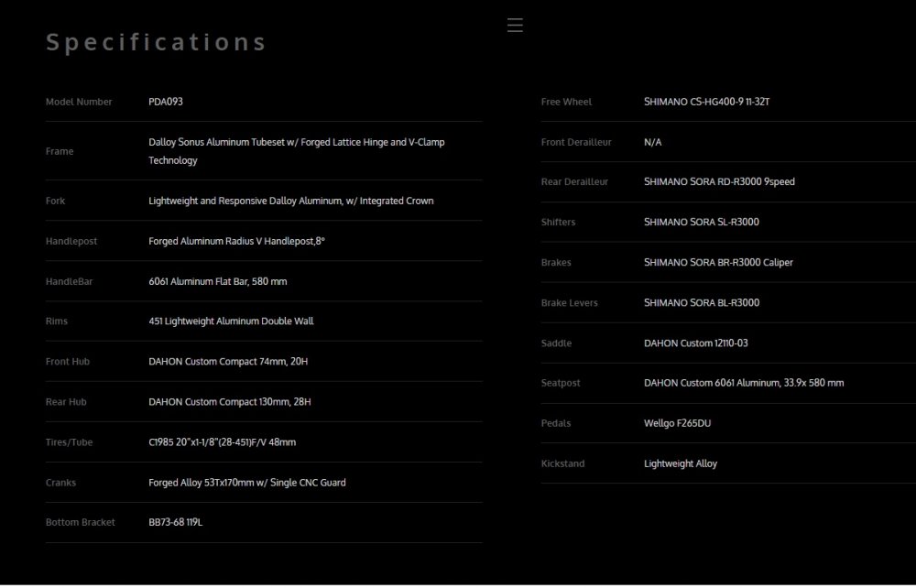Click the Specifications heading

pos(156,42)
